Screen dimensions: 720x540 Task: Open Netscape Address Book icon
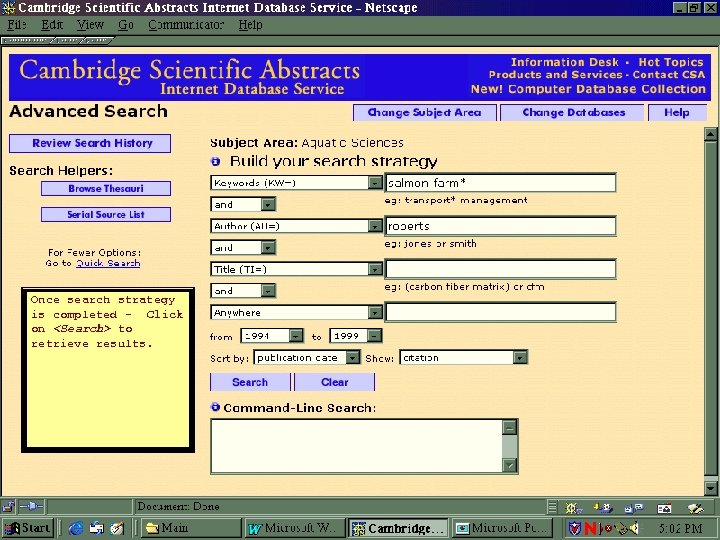664,508
